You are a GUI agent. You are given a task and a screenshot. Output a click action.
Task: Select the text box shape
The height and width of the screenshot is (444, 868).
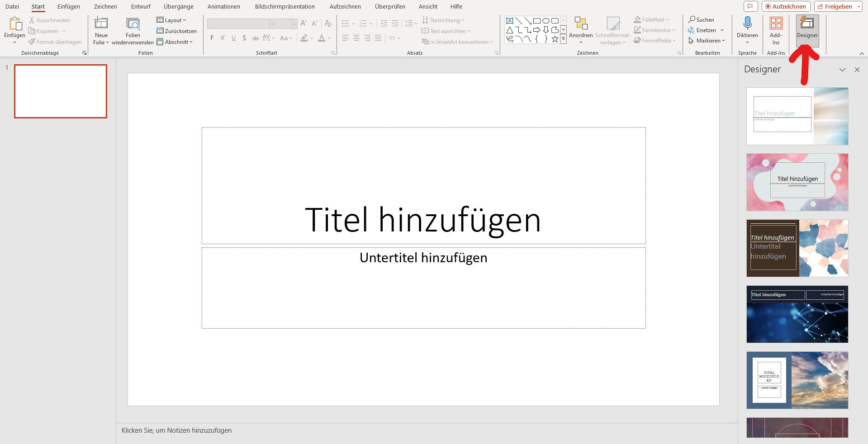tap(510, 21)
